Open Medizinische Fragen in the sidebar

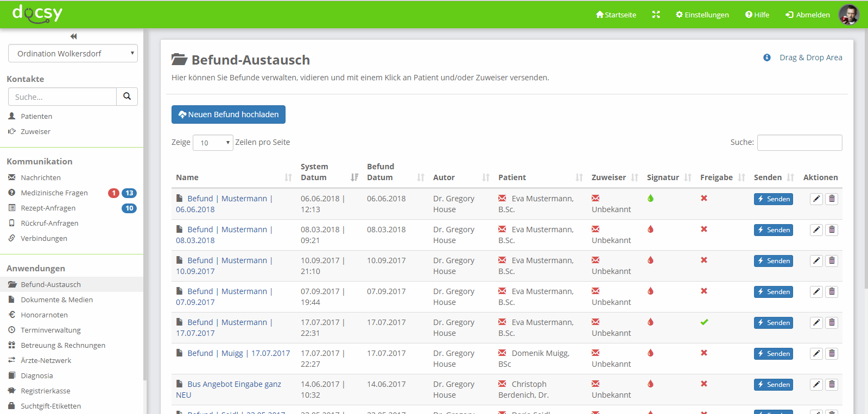coord(54,193)
